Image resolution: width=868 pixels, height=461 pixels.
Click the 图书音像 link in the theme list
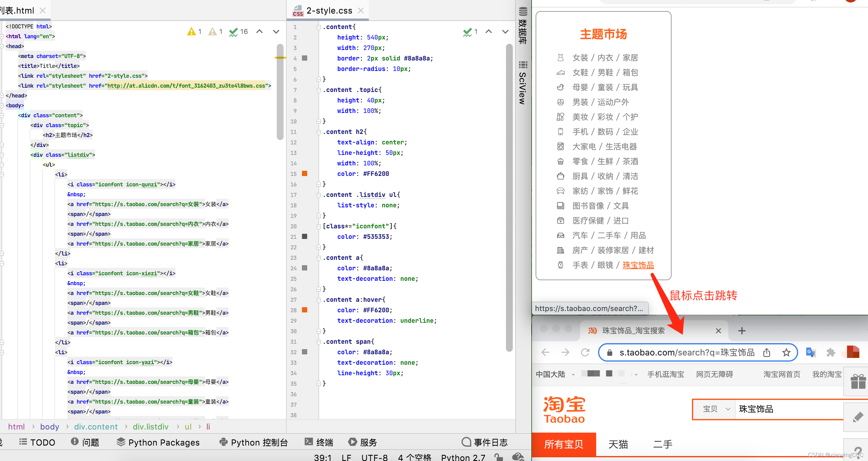588,206
